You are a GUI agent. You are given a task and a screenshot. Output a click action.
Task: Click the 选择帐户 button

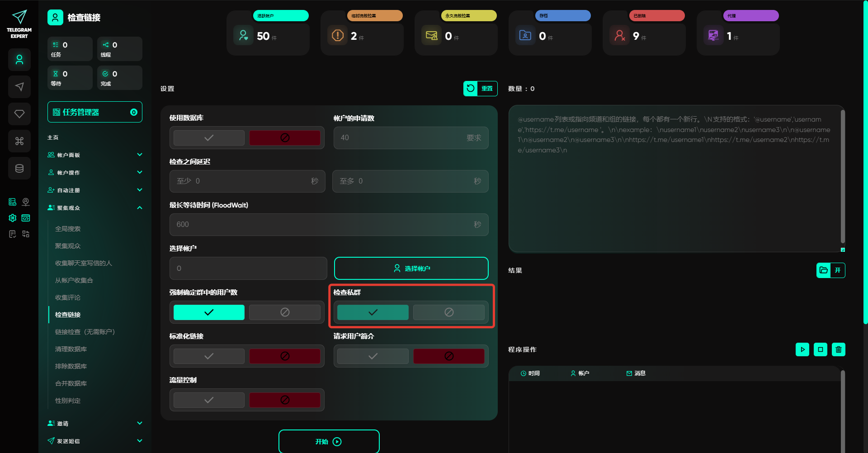(x=411, y=269)
